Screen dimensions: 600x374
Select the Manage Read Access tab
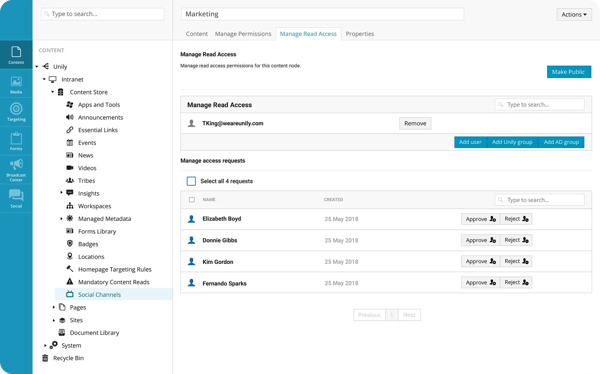point(308,34)
